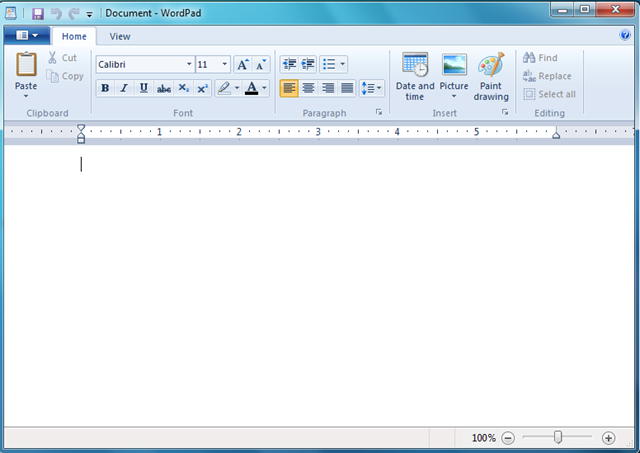The height and width of the screenshot is (453, 640).
Task: Grow the font size
Action: (243, 64)
